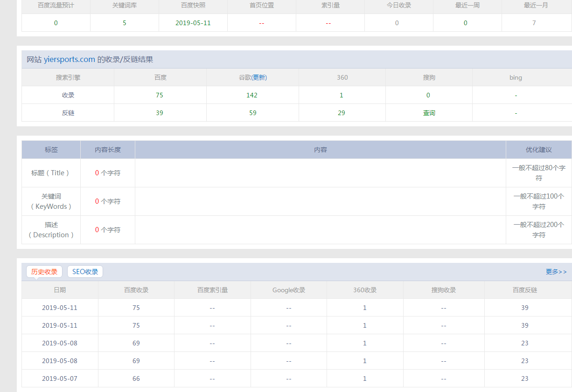The image size is (572, 392).
Task: Click the 百度收录 column header
Action: 136,290
